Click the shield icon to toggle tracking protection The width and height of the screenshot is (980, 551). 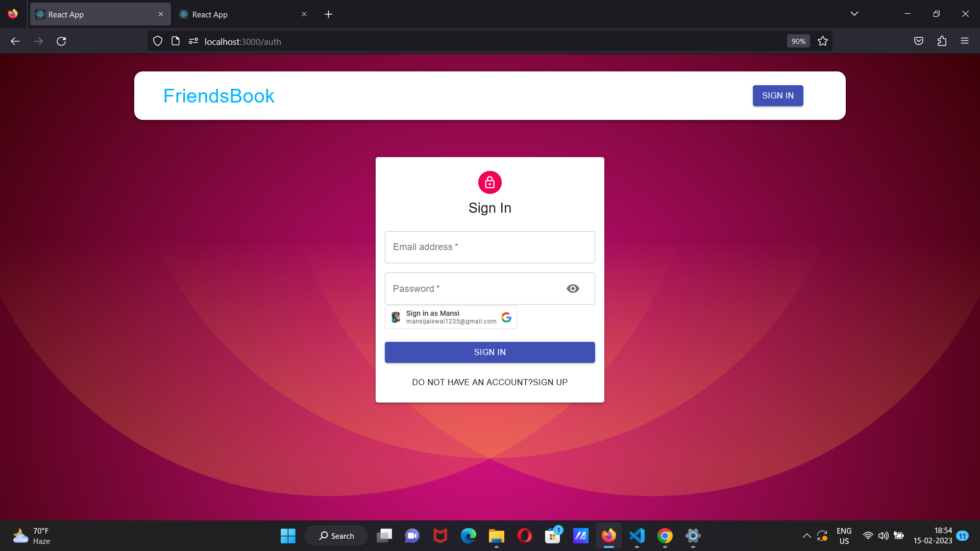click(x=157, y=41)
